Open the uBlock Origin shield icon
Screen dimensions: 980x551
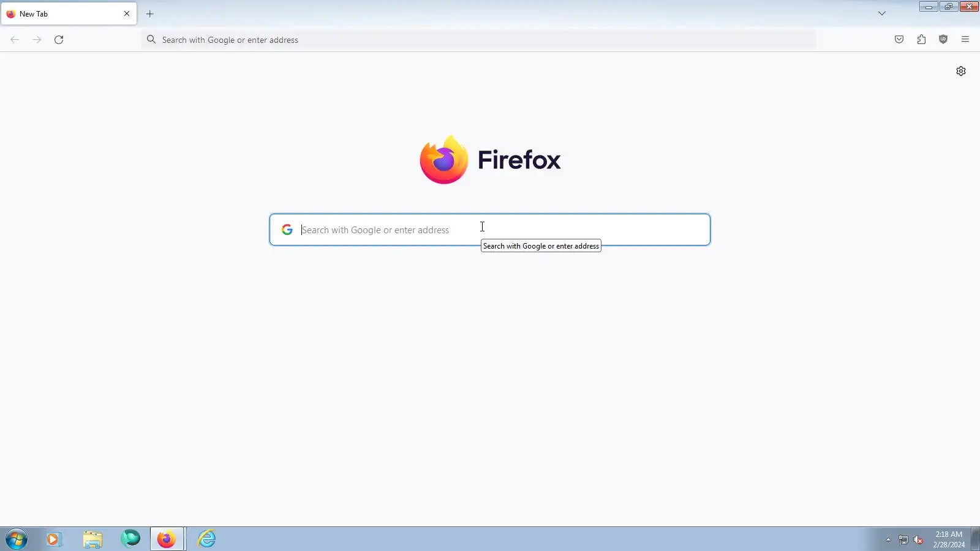point(943,40)
